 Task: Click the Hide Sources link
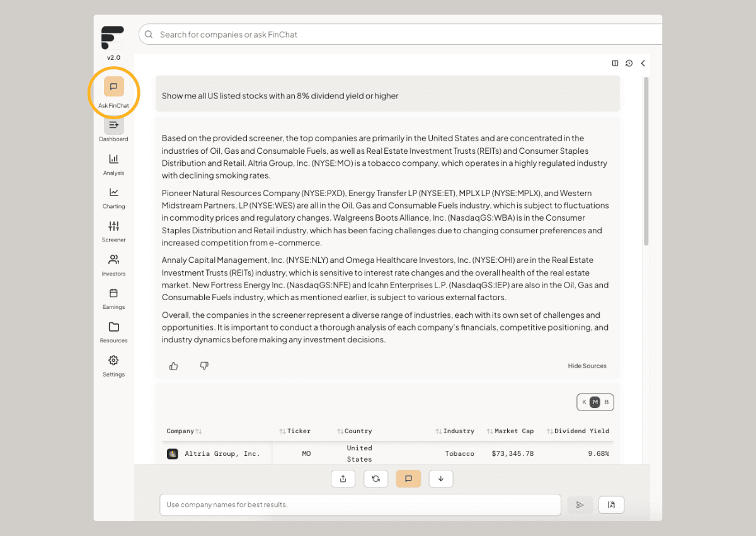tap(587, 366)
